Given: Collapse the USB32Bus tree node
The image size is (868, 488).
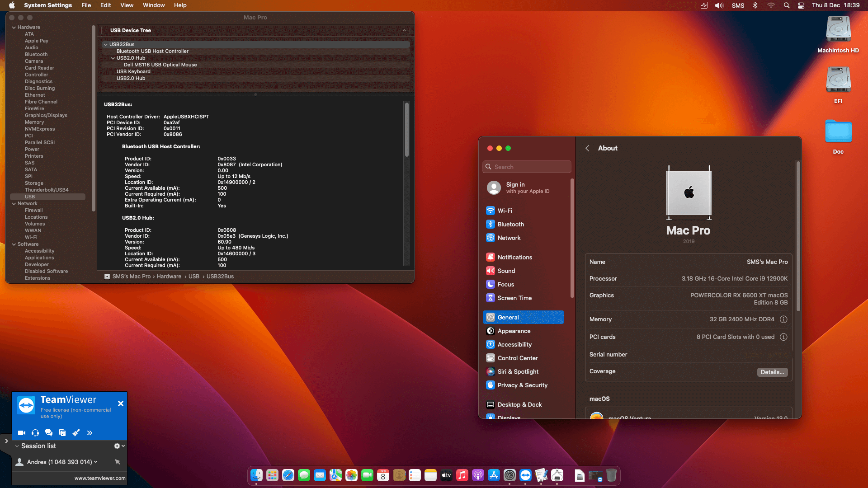Looking at the screenshot, I should pos(105,45).
